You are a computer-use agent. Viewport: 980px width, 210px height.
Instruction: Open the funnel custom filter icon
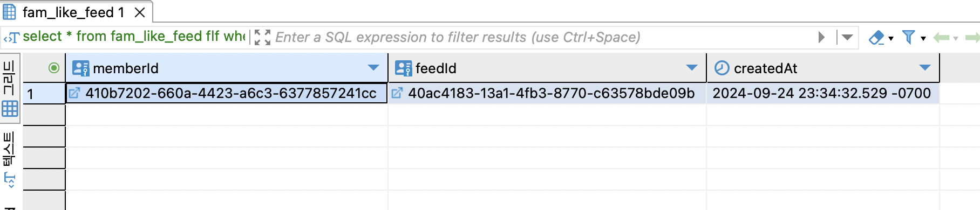click(909, 37)
